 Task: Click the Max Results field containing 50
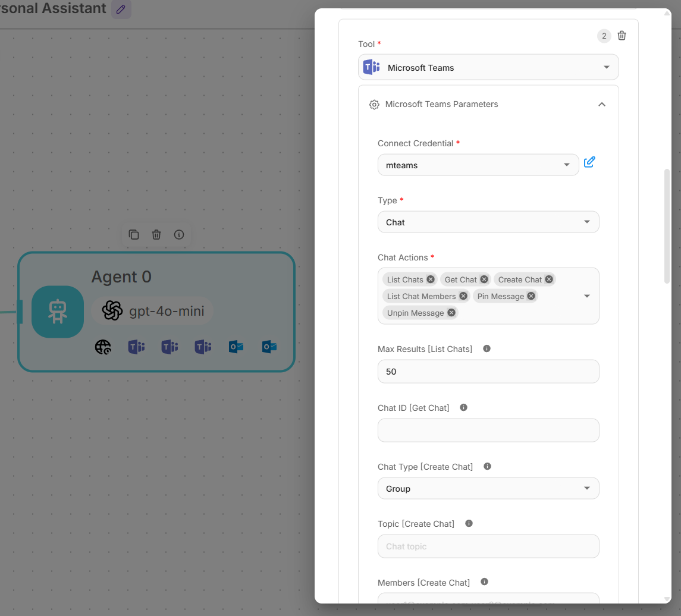point(488,372)
